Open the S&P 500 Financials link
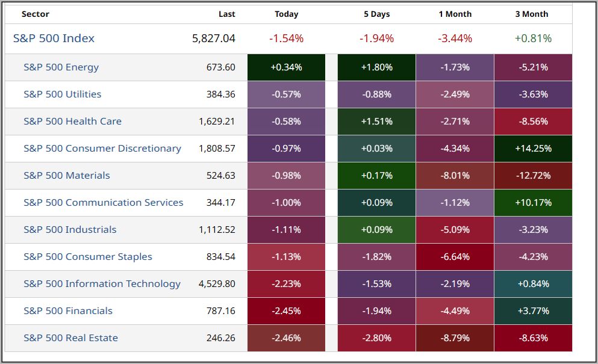The height and width of the screenshot is (364, 598). click(x=67, y=311)
